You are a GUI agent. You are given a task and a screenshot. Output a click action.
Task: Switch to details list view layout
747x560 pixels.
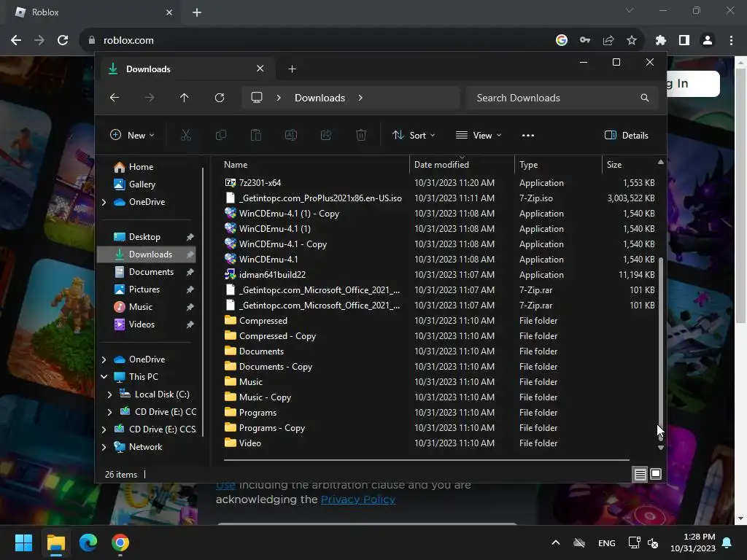[640, 475]
